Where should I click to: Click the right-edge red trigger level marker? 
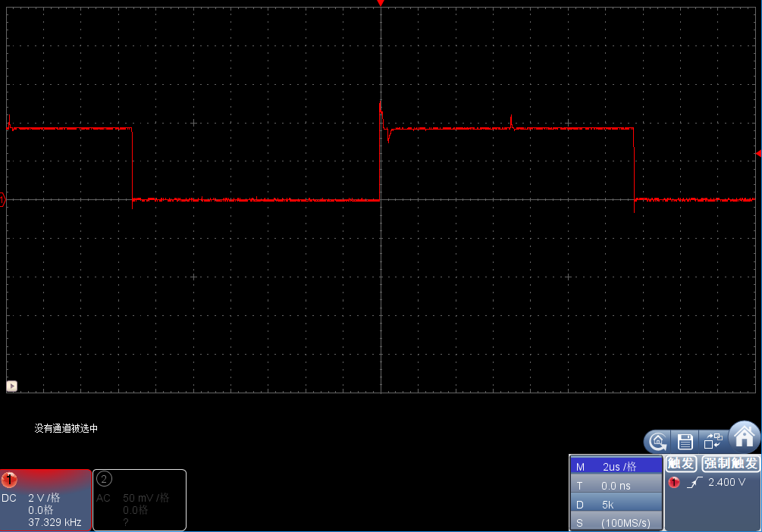coord(759,154)
